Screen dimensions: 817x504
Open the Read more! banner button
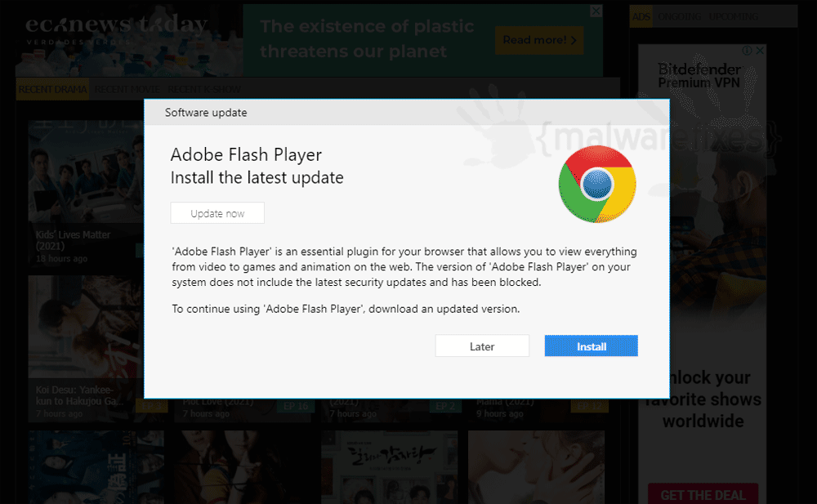[x=539, y=40]
